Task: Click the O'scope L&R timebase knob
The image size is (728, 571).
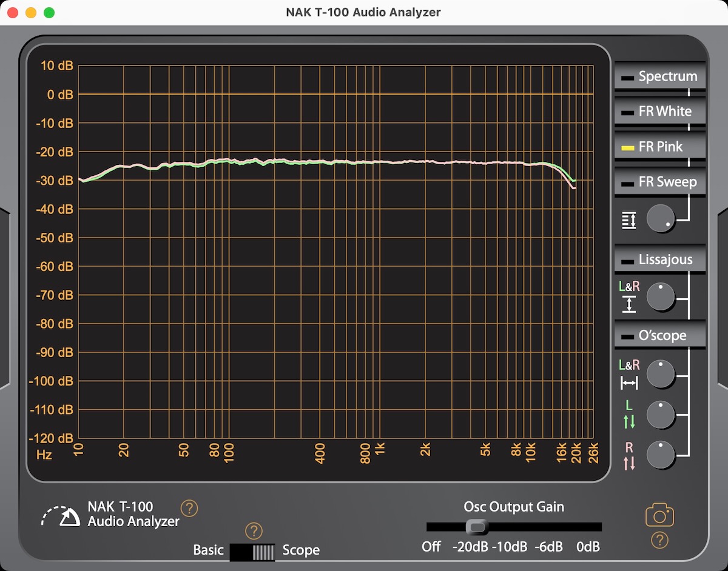Action: pos(661,374)
